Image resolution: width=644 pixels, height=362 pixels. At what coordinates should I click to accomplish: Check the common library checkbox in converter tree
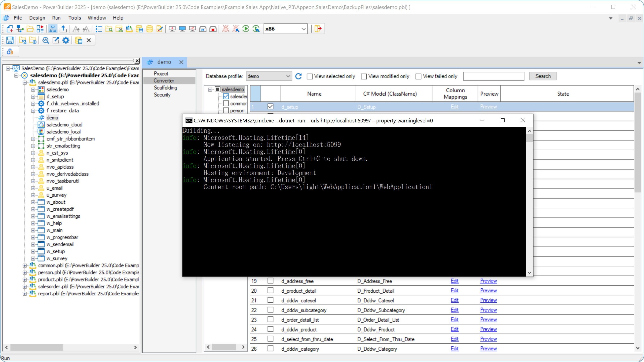[x=226, y=103]
